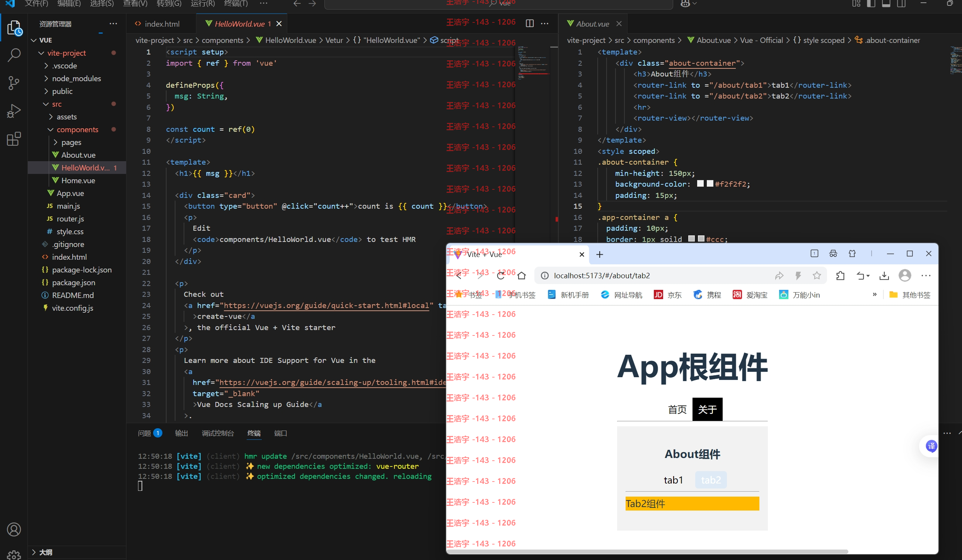Open 携程 bookmark in browser
Screen dimensions: 962x560
pyautogui.click(x=707, y=295)
